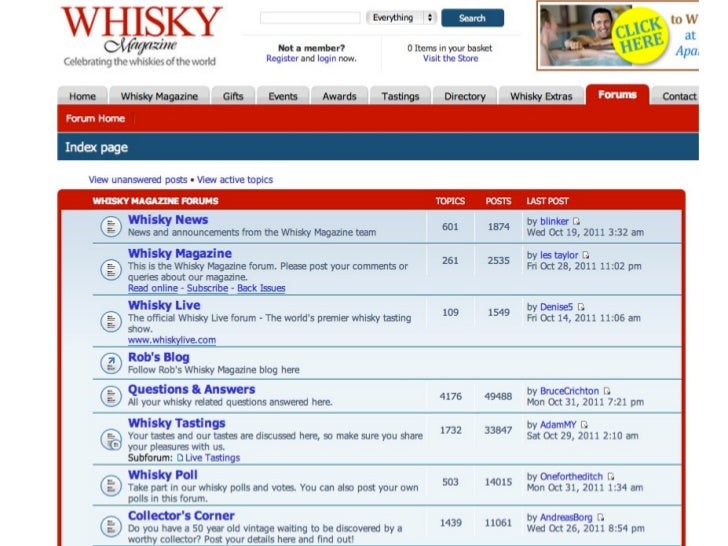This screenshot has height=546, width=728.
Task: Click the Read online link
Action: point(153,288)
